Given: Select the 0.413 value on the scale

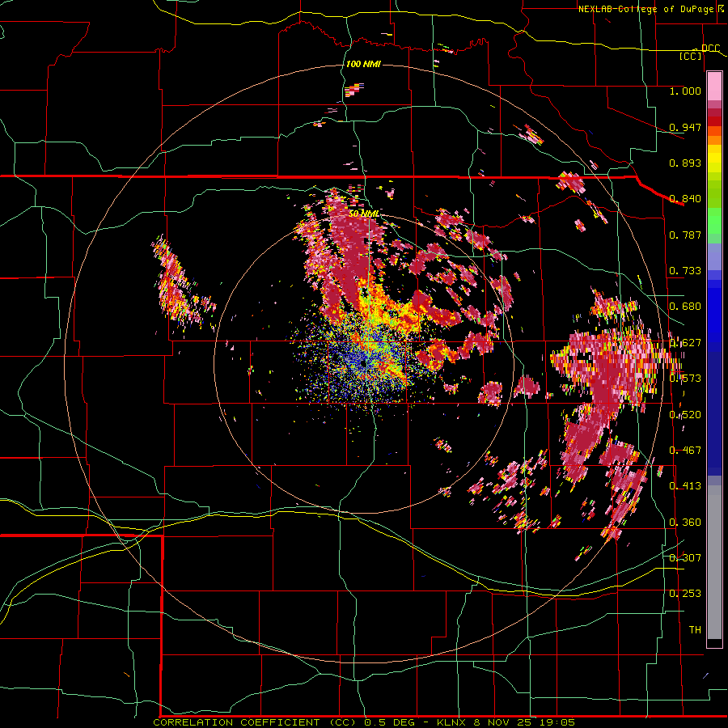Looking at the screenshot, I should (x=685, y=486).
